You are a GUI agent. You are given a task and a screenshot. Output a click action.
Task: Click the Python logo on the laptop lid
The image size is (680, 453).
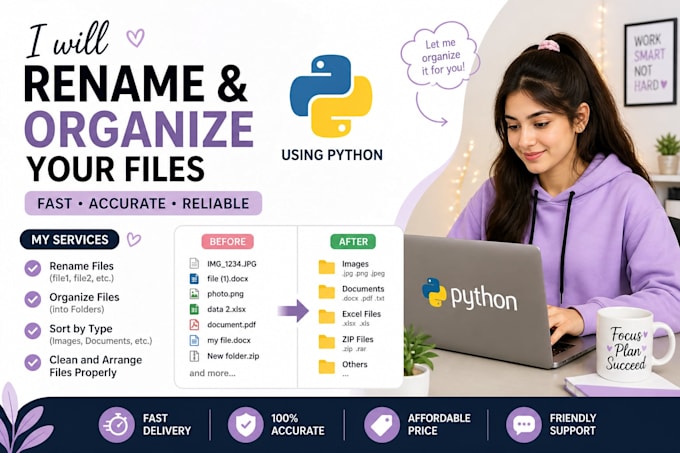(x=434, y=293)
